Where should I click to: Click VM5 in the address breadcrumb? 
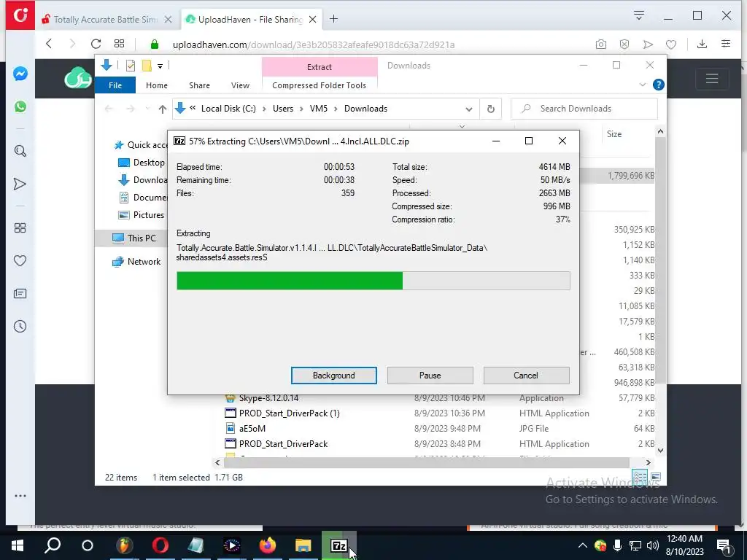[x=319, y=109]
